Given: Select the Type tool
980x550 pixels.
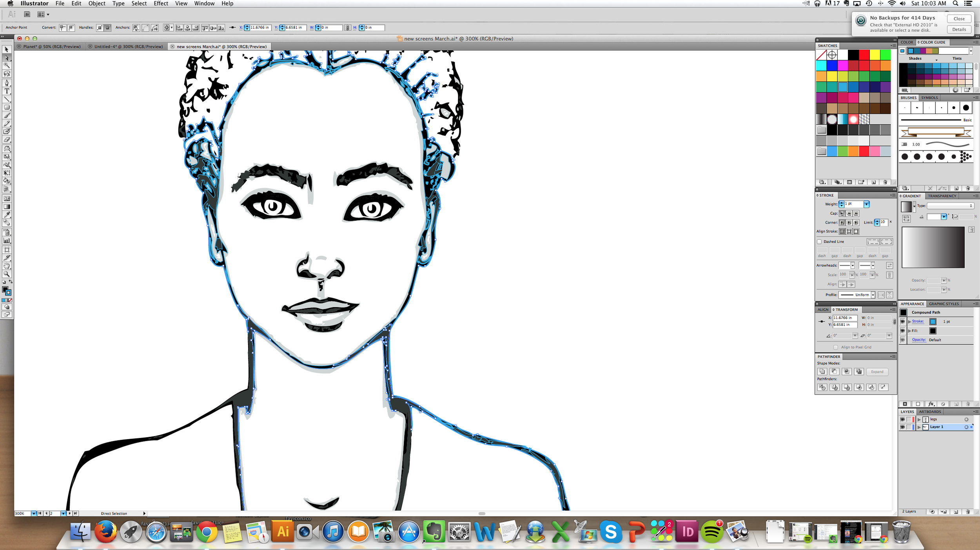Looking at the screenshot, I should click(7, 91).
